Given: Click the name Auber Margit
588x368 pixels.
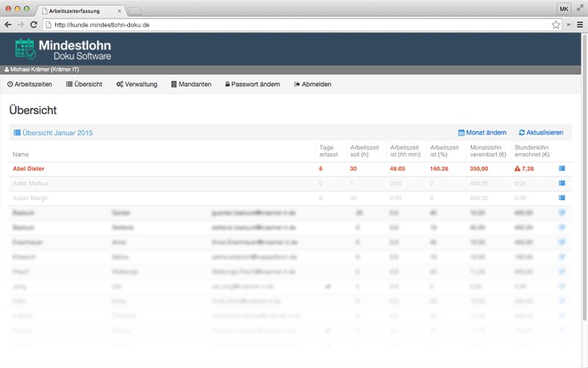Looking at the screenshot, I should [x=30, y=198].
